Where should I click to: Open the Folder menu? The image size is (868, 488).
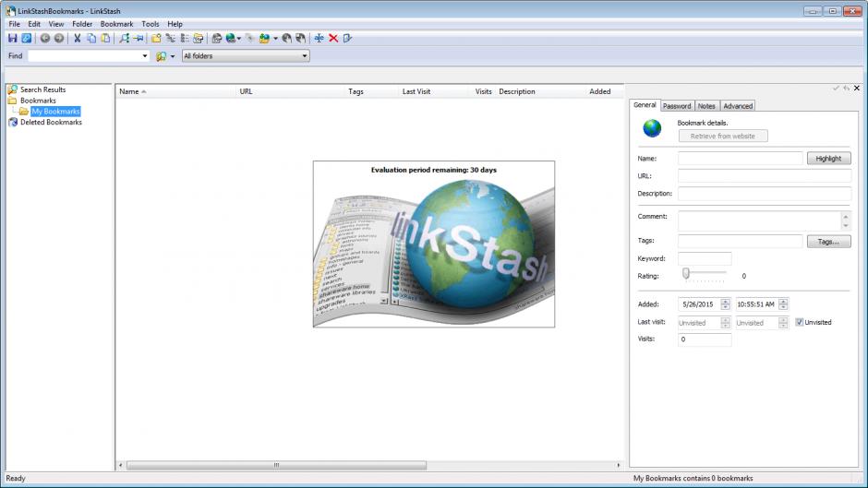(x=82, y=24)
